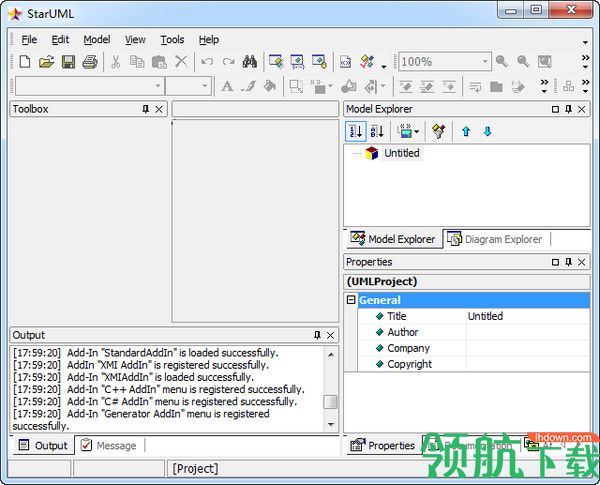Toggle Sort by Name button
Image resolution: width=600 pixels, height=485 pixels.
click(377, 131)
